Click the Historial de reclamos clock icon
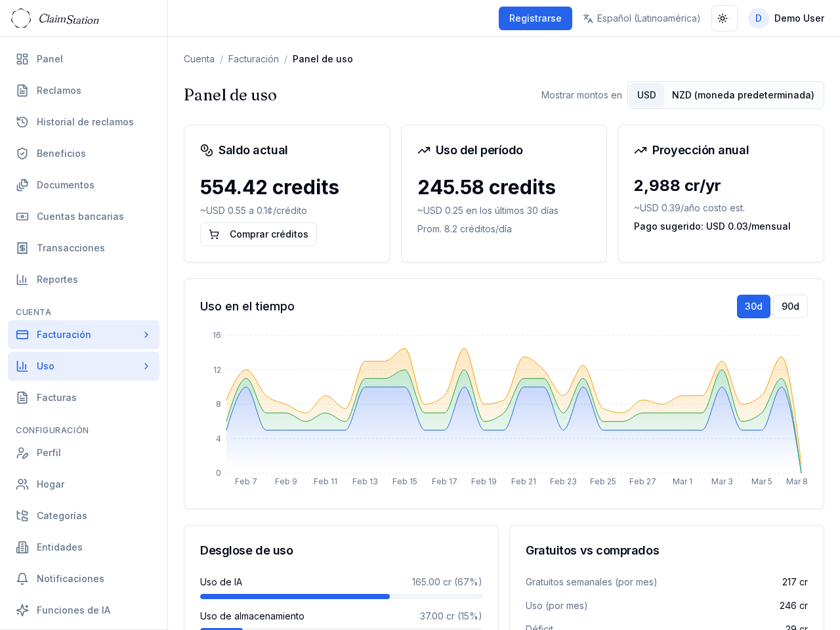 (x=22, y=122)
